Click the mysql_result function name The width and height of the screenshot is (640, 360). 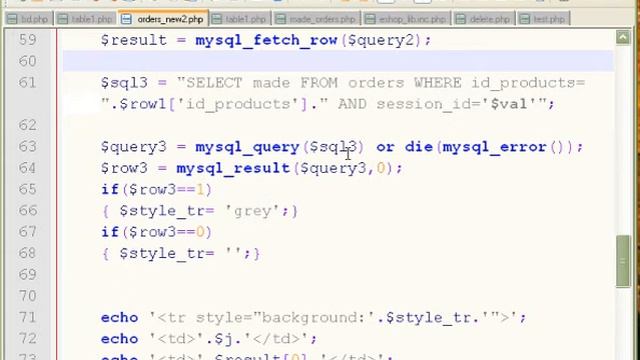(233, 168)
